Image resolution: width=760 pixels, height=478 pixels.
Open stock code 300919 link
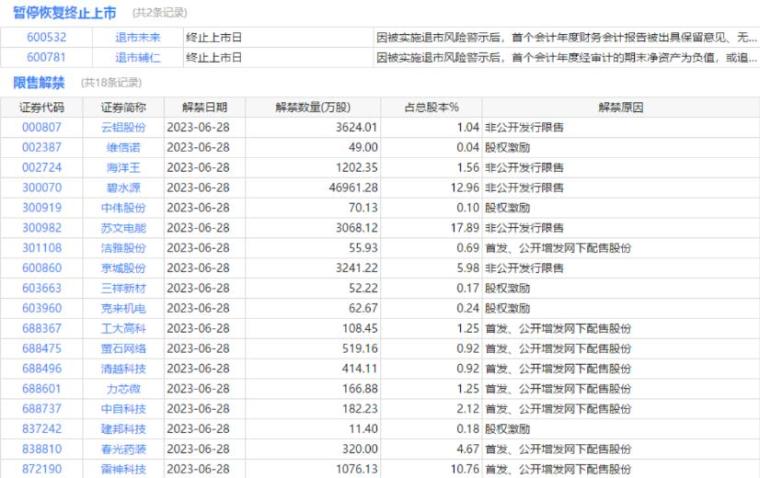(41, 208)
